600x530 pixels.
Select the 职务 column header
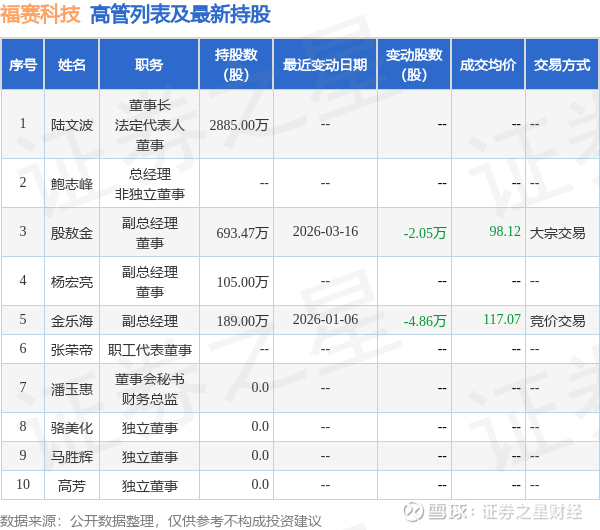coord(149,65)
